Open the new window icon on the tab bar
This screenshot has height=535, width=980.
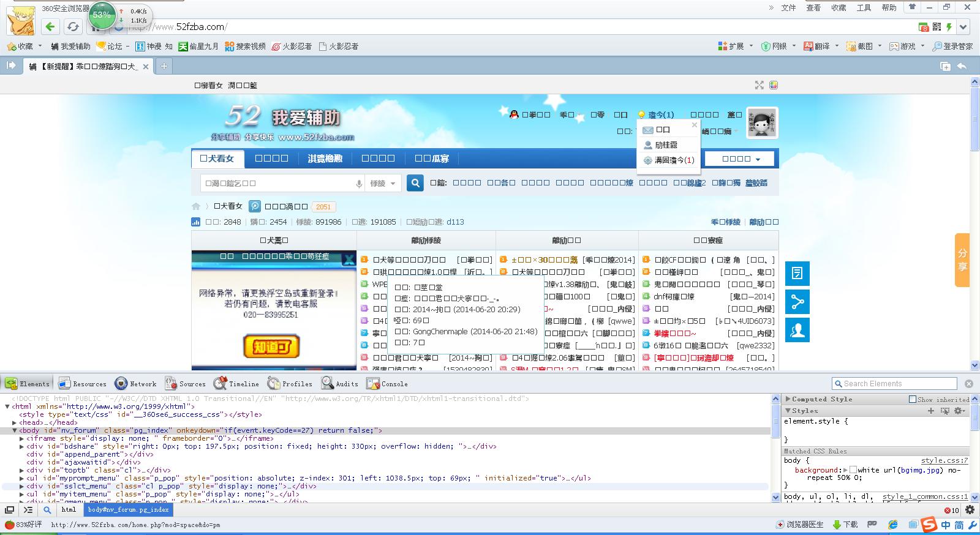coord(946,66)
